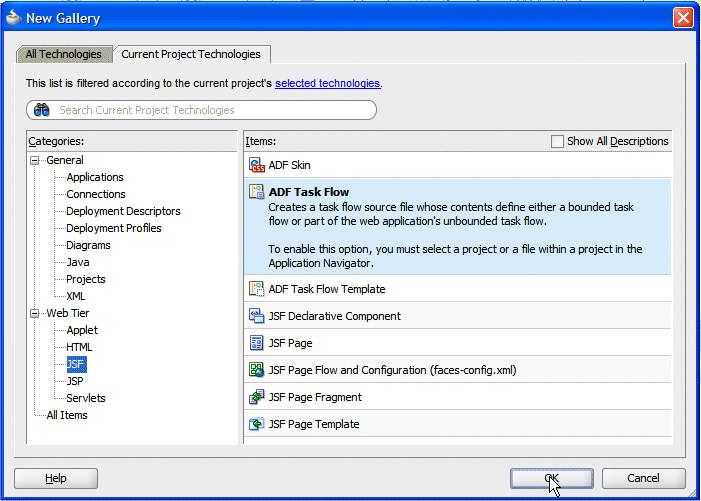Choose the JSF Page Template text
This screenshot has width=701, height=501.
pyautogui.click(x=314, y=424)
